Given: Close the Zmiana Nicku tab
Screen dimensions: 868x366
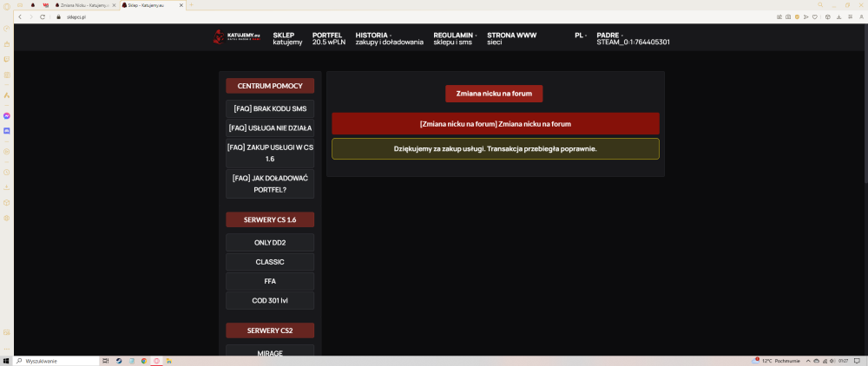Looking at the screenshot, I should 114,4.
